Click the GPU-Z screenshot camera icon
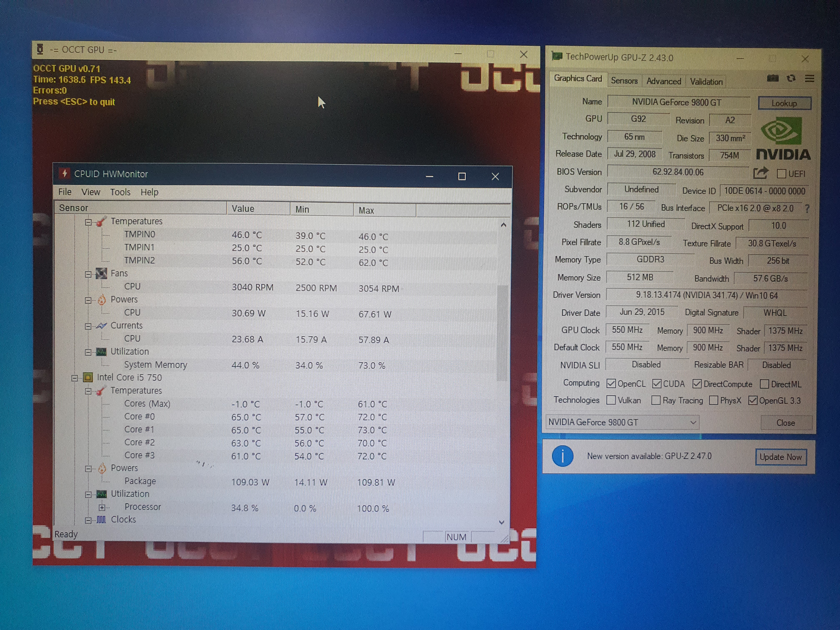 pos(773,78)
